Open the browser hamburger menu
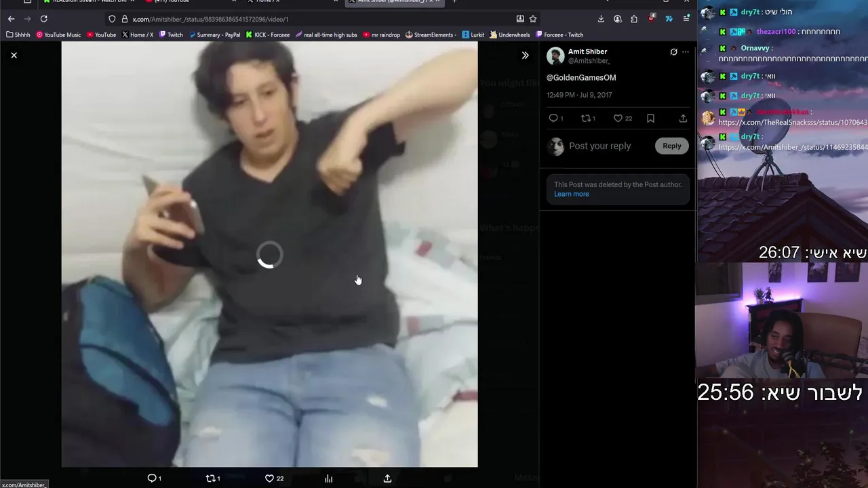Viewport: 868px width, 488px height. tap(686, 19)
